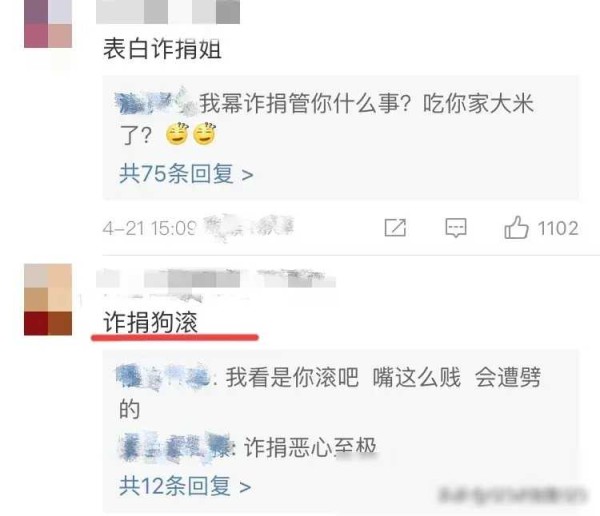This screenshot has width=600, height=516.
Task: Click the 4-21 15:09 timestamp
Action: [x=150, y=229]
